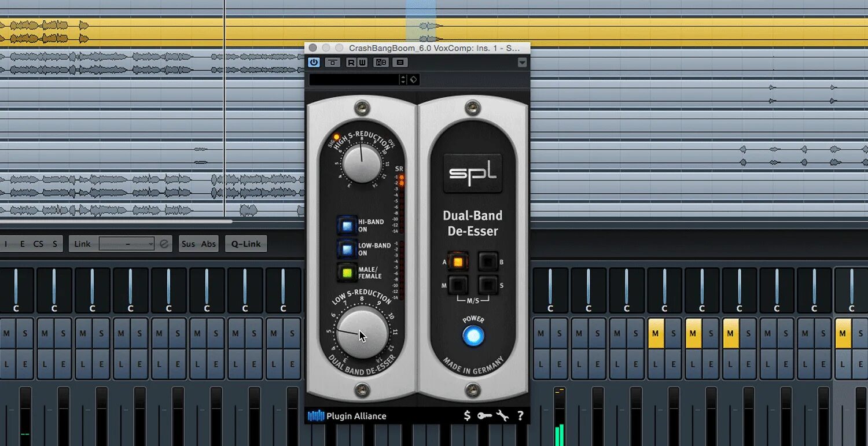Open the preset browser diamond icon

click(413, 80)
